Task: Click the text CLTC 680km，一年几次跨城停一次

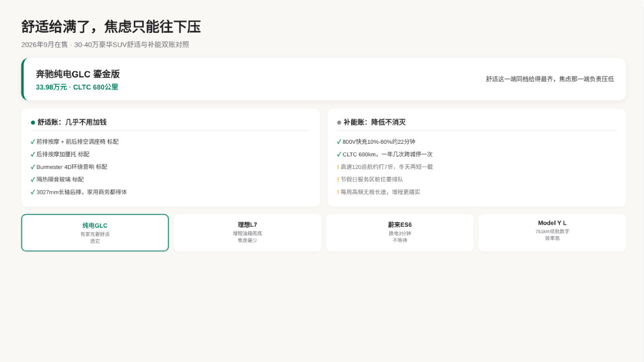Action: pyautogui.click(x=387, y=154)
